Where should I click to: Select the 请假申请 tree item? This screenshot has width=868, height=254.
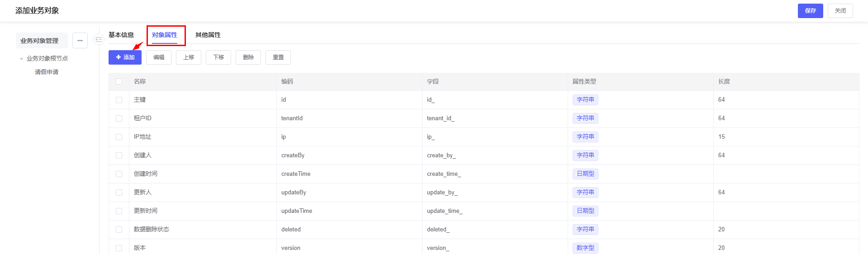(x=47, y=72)
